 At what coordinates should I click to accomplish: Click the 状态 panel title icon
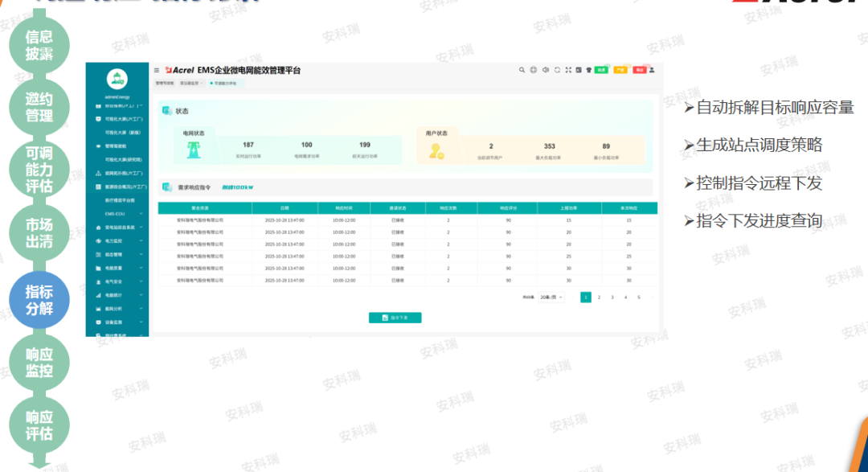click(x=166, y=111)
